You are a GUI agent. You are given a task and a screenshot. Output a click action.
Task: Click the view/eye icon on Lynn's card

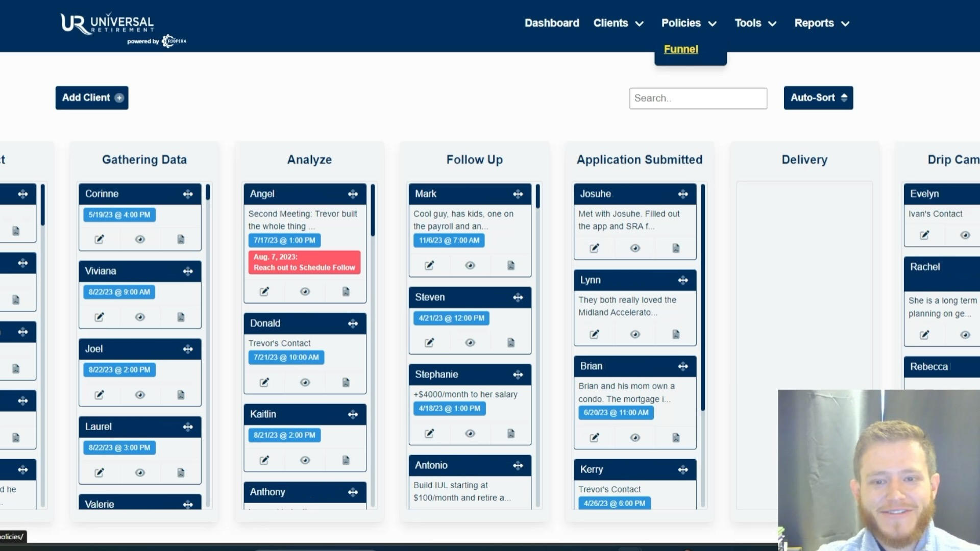pos(634,334)
